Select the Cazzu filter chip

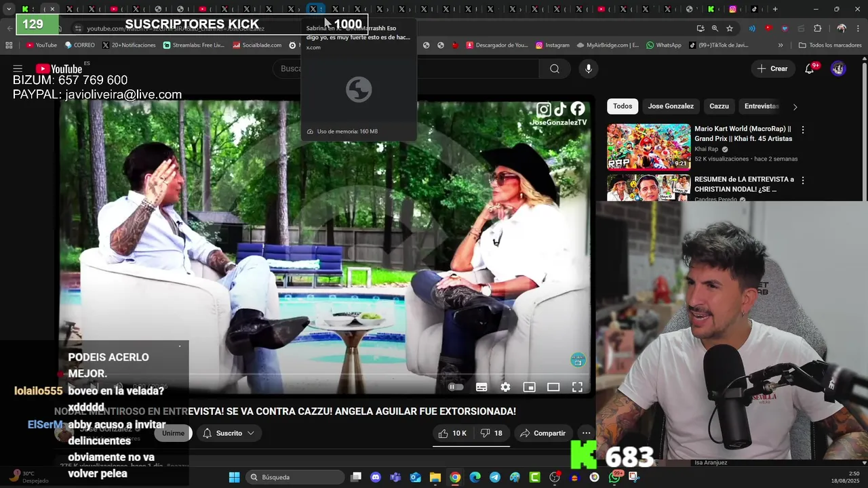tap(719, 106)
